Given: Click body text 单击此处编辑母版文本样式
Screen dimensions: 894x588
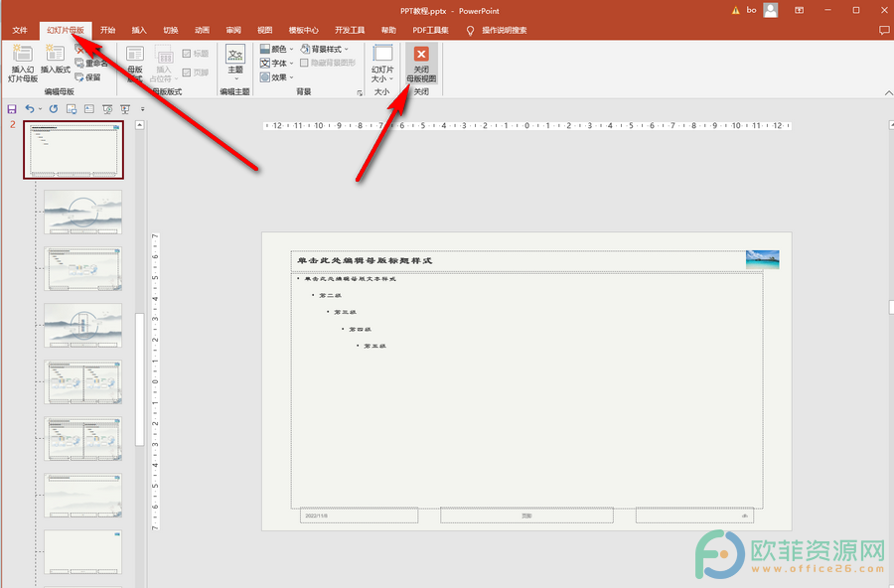Looking at the screenshot, I should (x=350, y=279).
